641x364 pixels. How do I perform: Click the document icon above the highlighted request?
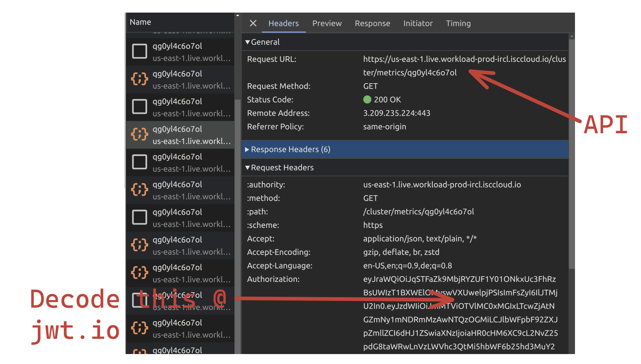click(x=139, y=107)
